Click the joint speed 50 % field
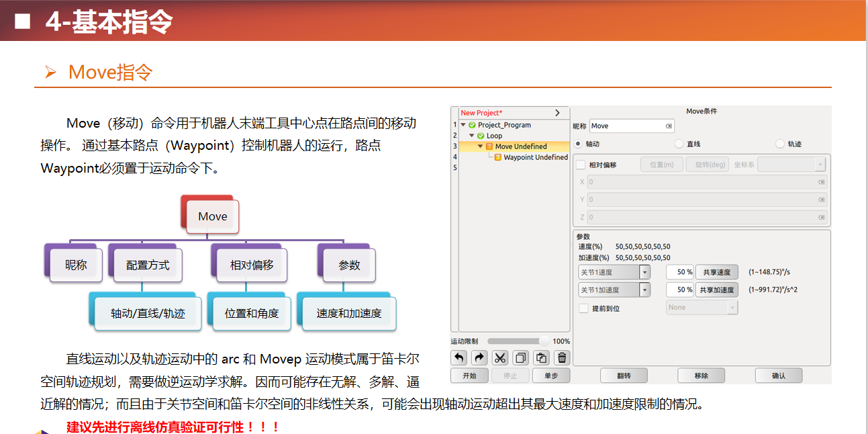 coord(679,272)
